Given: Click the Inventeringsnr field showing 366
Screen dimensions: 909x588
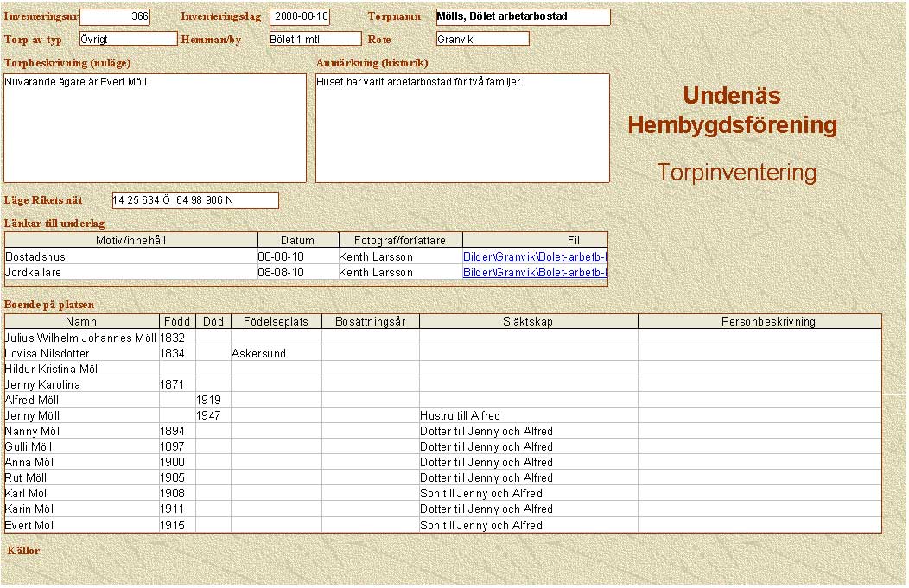Looking at the screenshot, I should tap(115, 16).
